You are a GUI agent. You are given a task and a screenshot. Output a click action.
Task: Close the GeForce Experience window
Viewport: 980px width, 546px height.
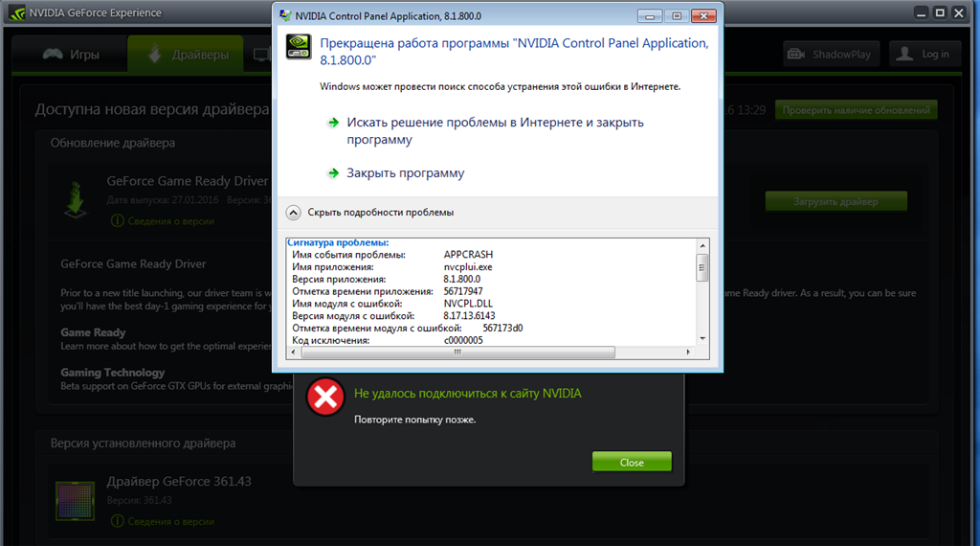coord(959,12)
